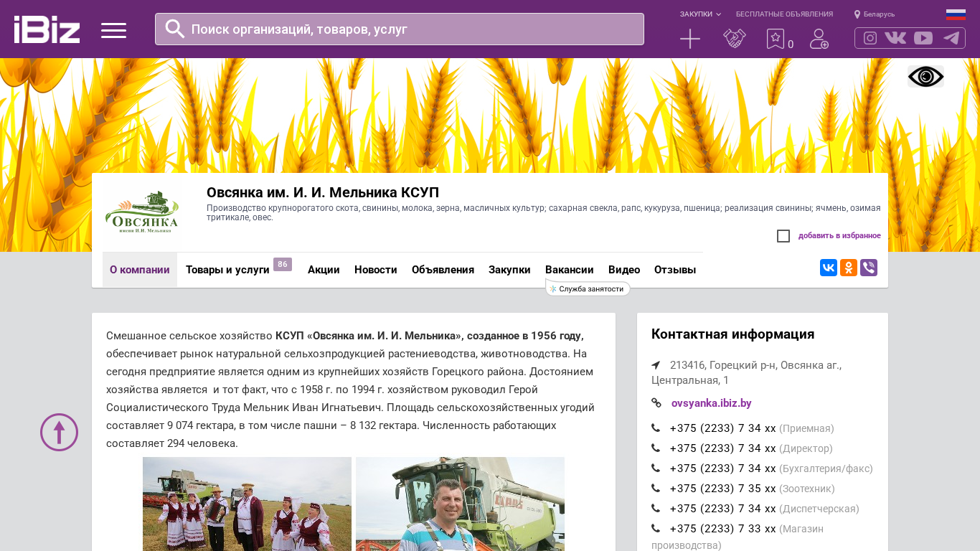Tick the добавить в избранное checkbox
Image resolution: width=980 pixels, height=551 pixels.
pos(783,236)
